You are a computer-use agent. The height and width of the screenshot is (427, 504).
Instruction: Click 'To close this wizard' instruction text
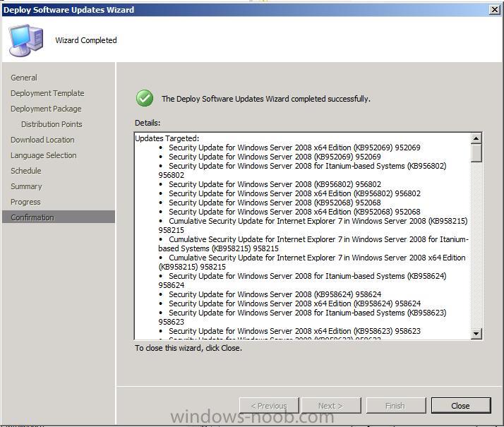click(x=188, y=348)
